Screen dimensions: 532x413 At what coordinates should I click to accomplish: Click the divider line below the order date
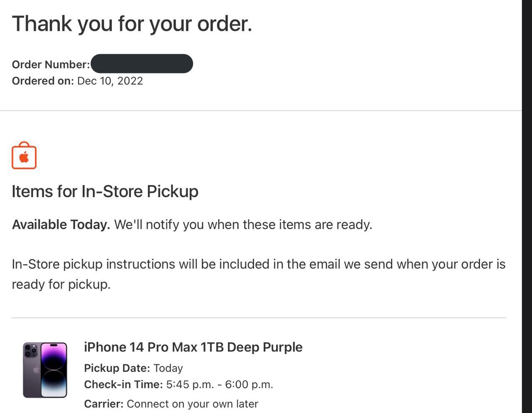pos(261,111)
